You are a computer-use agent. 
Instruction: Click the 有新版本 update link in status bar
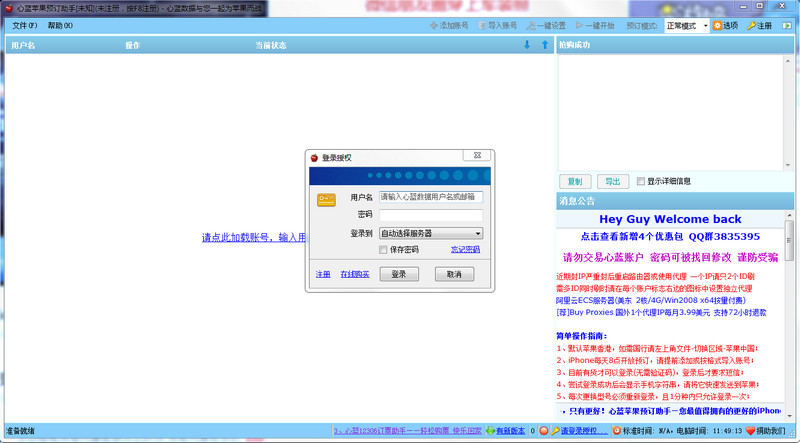[509, 431]
